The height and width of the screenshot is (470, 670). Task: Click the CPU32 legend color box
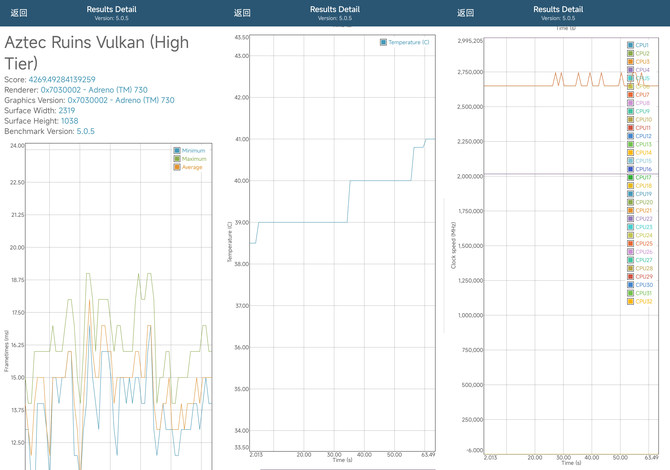click(x=631, y=301)
